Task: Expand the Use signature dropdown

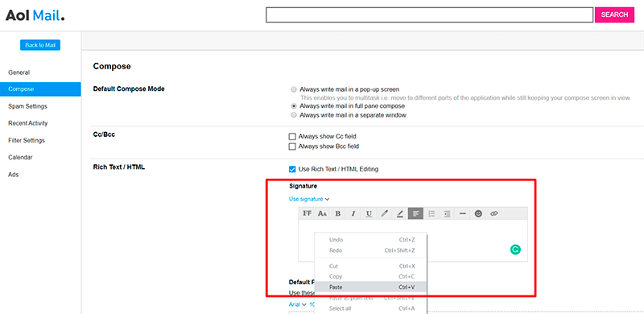Action: [309, 199]
